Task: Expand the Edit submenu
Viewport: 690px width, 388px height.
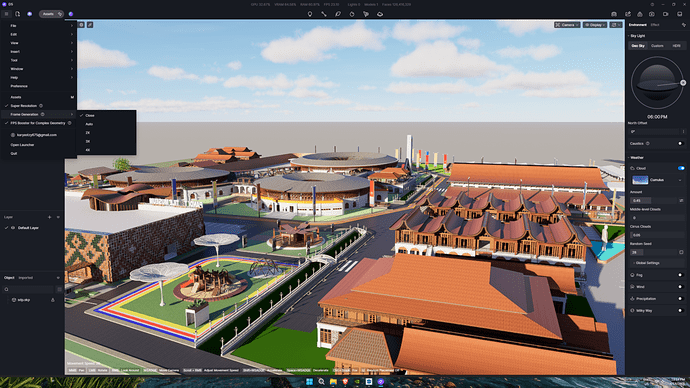Action: (39, 34)
